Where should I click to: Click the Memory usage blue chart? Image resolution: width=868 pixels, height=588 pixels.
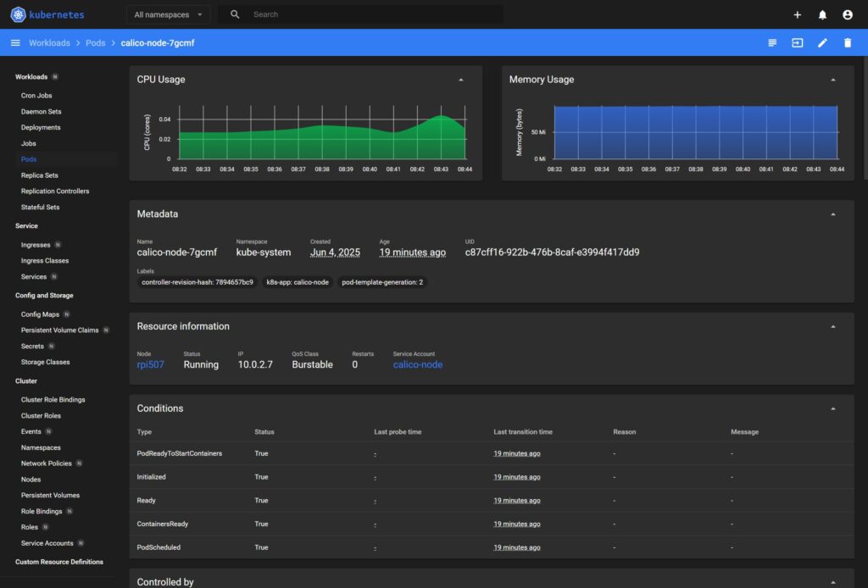click(x=696, y=132)
